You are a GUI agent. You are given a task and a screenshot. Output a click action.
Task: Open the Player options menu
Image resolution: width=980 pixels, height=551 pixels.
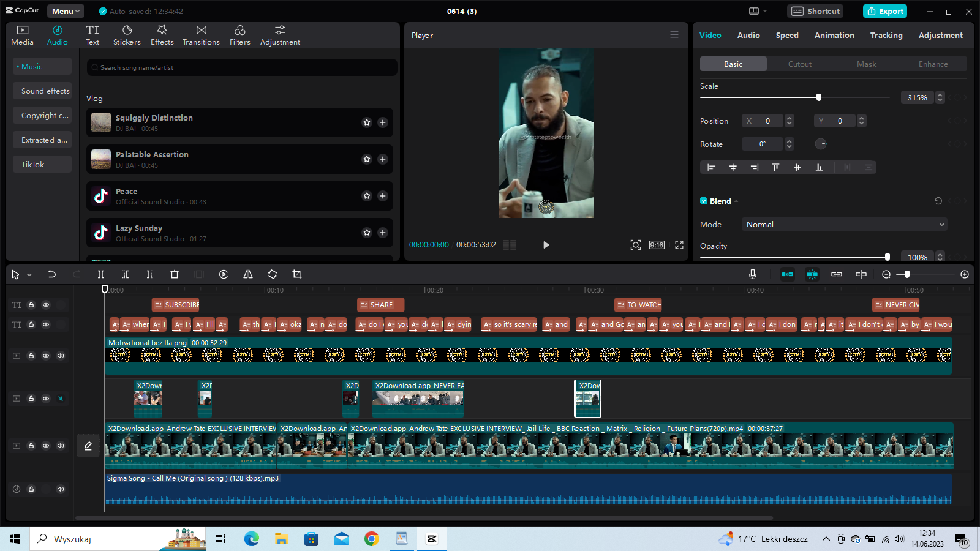click(674, 35)
